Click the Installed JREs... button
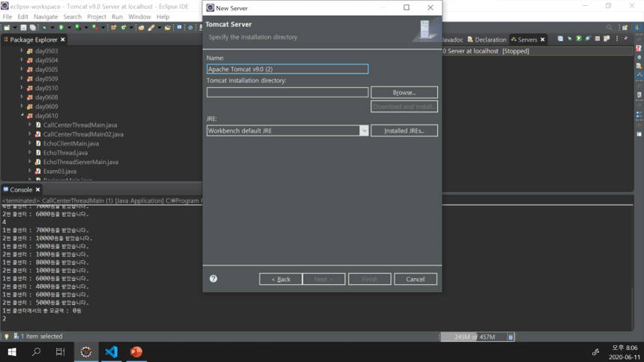 pyautogui.click(x=404, y=130)
